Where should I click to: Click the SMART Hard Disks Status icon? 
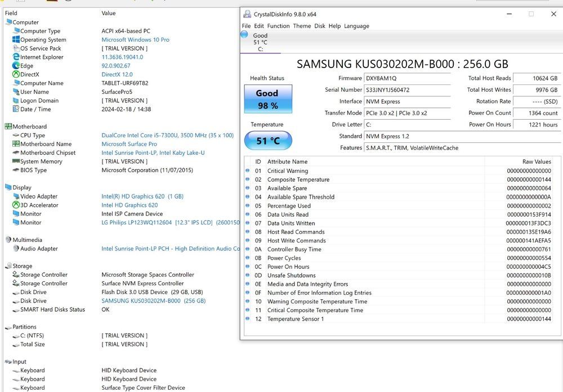(x=16, y=310)
